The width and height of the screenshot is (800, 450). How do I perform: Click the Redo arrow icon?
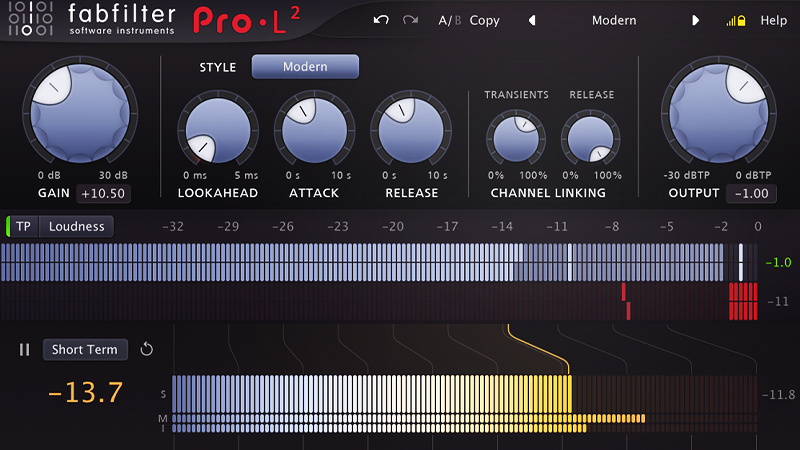(410, 20)
